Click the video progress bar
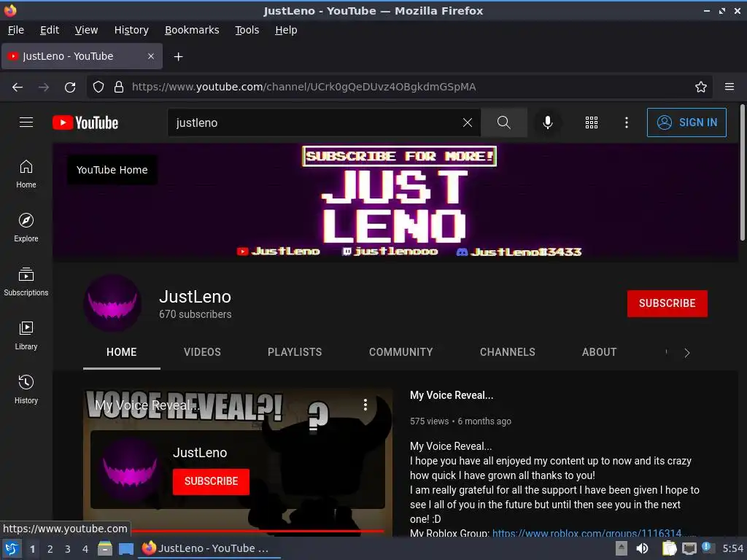The width and height of the screenshot is (747, 560). pos(258,531)
